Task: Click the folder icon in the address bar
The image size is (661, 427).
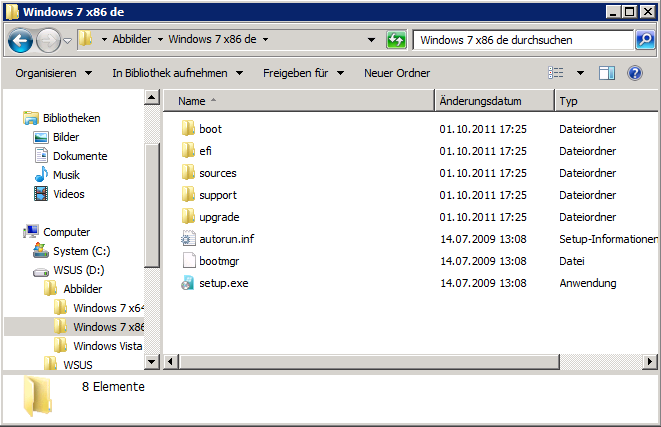Action: point(86,39)
